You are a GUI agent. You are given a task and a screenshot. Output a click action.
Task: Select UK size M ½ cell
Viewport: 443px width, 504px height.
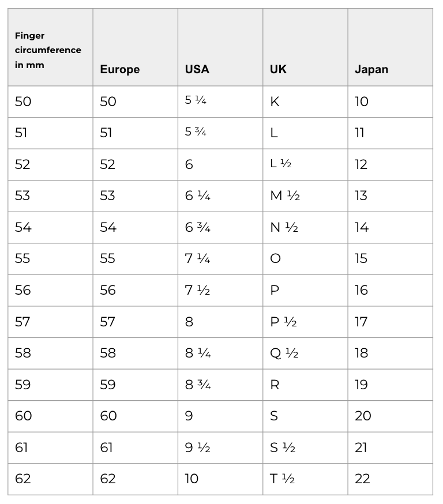point(285,195)
